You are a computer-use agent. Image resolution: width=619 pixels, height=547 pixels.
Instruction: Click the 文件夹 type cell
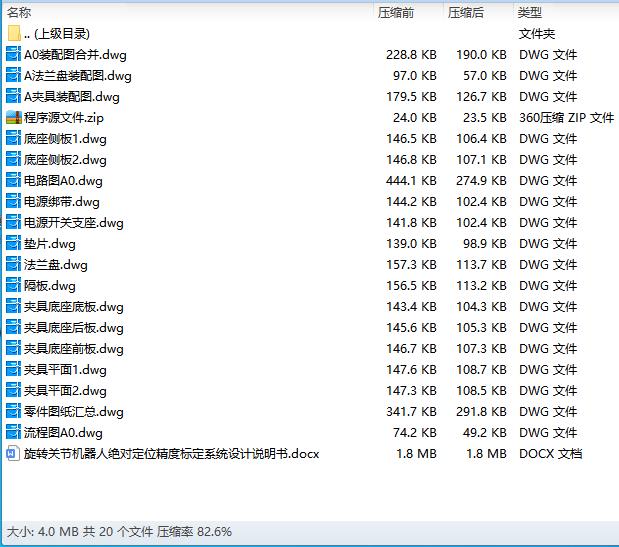(536, 34)
